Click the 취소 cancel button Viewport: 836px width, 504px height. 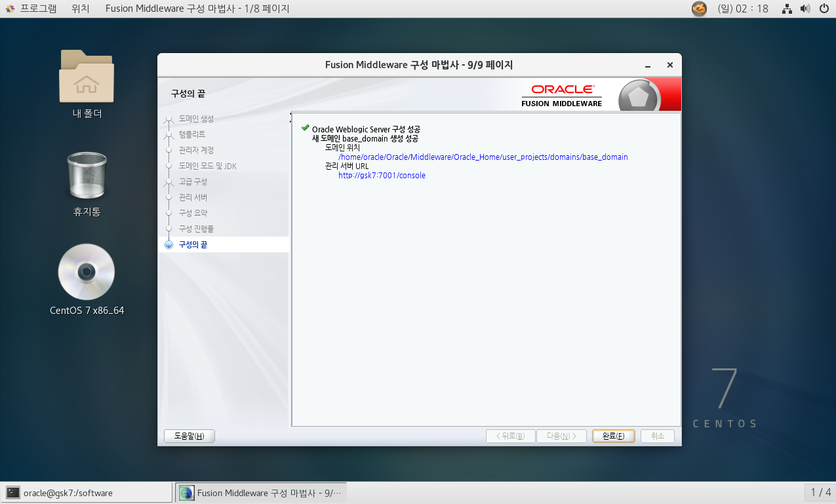pyautogui.click(x=657, y=436)
